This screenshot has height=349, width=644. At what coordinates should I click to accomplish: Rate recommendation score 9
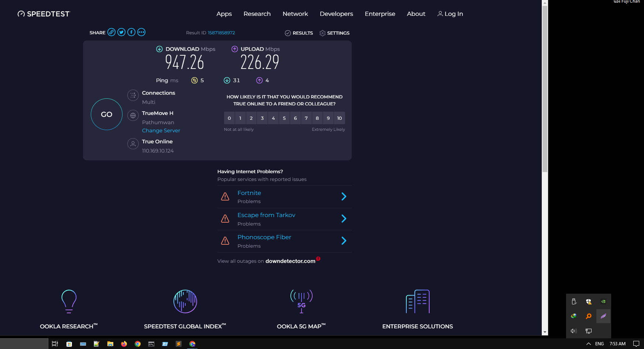(x=328, y=118)
